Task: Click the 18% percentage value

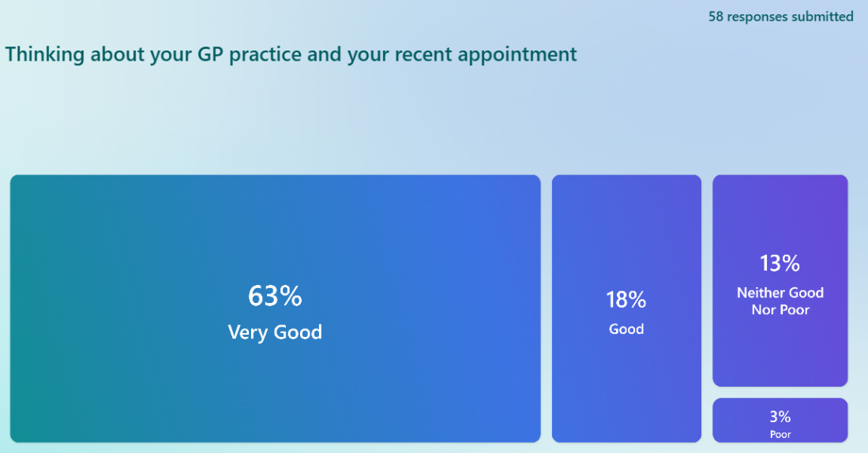Action: pos(626,300)
